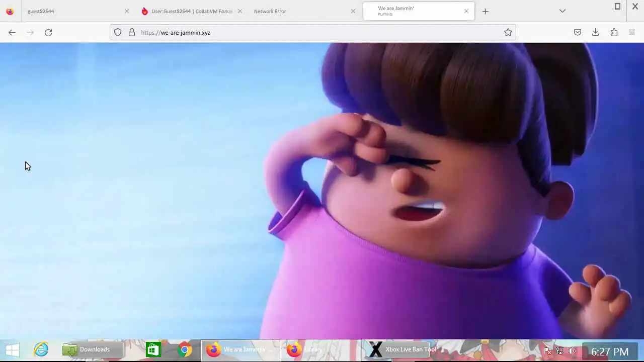Click the Firefox logo at tab strip start
This screenshot has height=362, width=644.
coord(10,11)
